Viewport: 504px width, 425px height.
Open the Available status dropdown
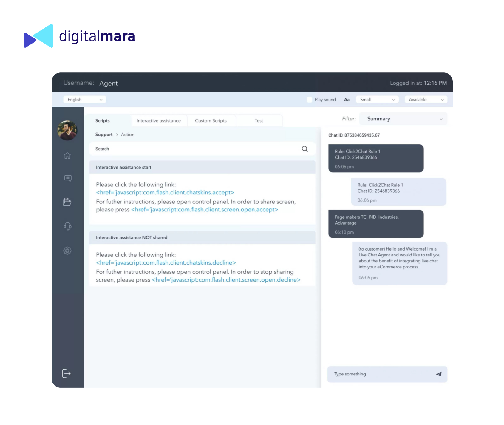[x=426, y=100]
